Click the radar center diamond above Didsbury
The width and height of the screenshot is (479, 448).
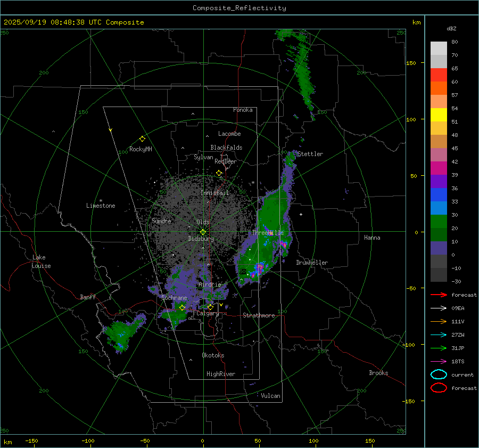[x=203, y=232]
